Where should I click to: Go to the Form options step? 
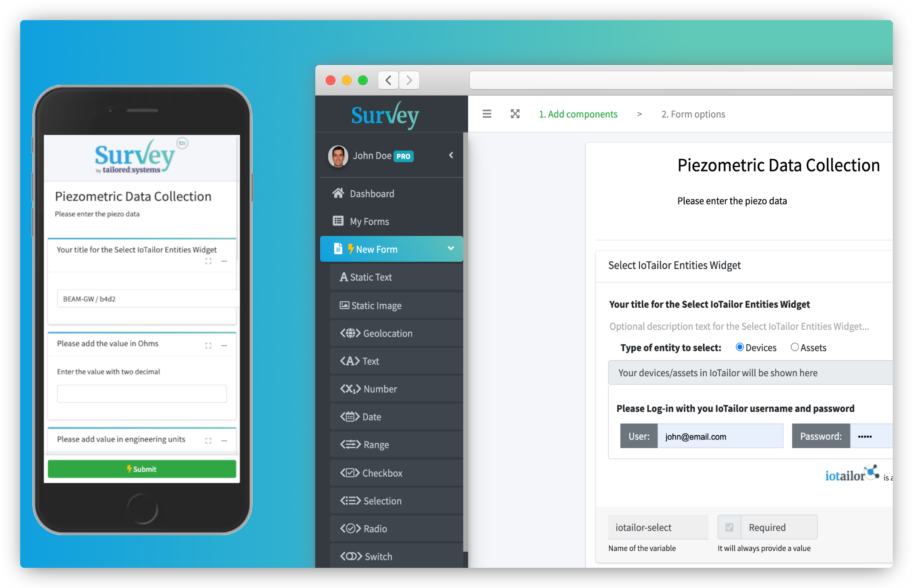pyautogui.click(x=693, y=114)
